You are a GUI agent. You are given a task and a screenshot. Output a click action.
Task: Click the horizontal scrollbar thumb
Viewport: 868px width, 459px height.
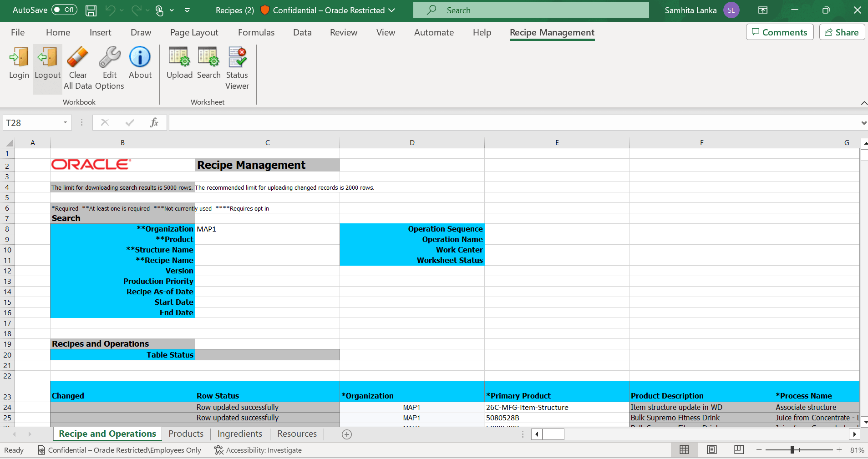coord(553,434)
